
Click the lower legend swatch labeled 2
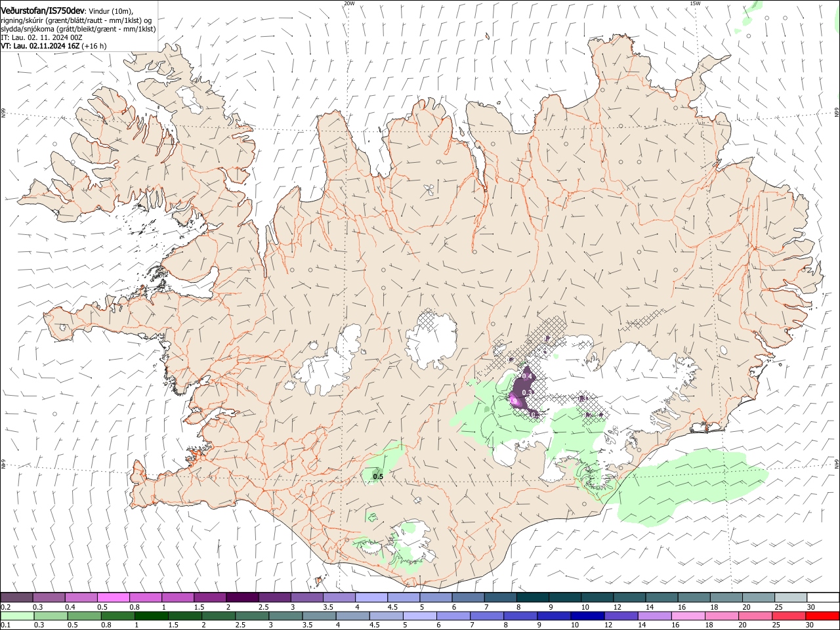click(x=219, y=616)
